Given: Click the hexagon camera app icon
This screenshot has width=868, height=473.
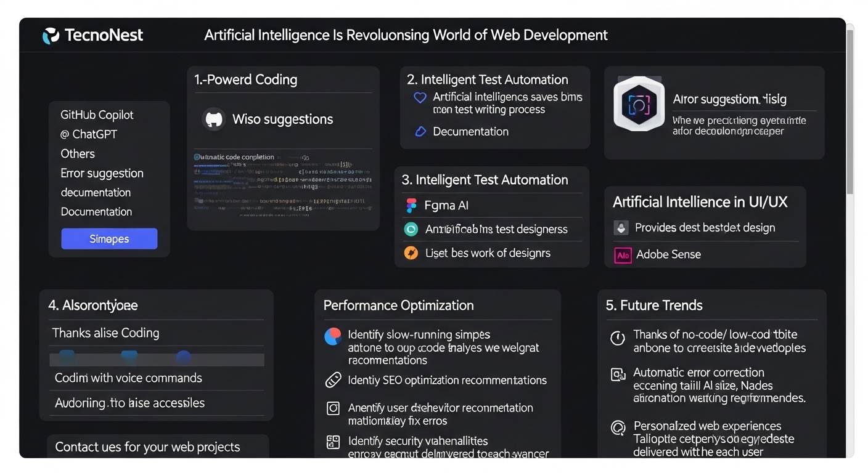Looking at the screenshot, I should 639,104.
